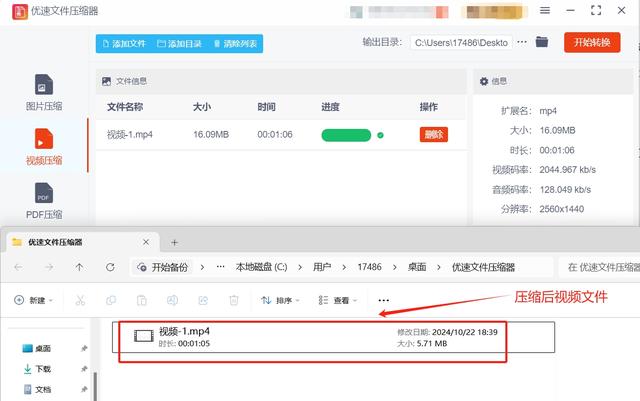The image size is (640, 401).
Task: Click the 2560x1440 resolution value
Action: pyautogui.click(x=562, y=209)
